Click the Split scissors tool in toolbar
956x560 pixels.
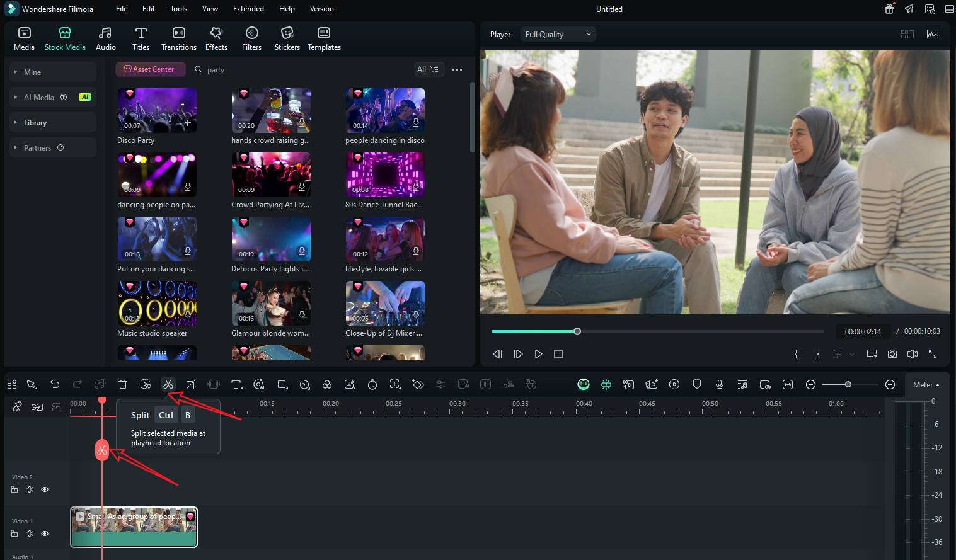(x=168, y=384)
